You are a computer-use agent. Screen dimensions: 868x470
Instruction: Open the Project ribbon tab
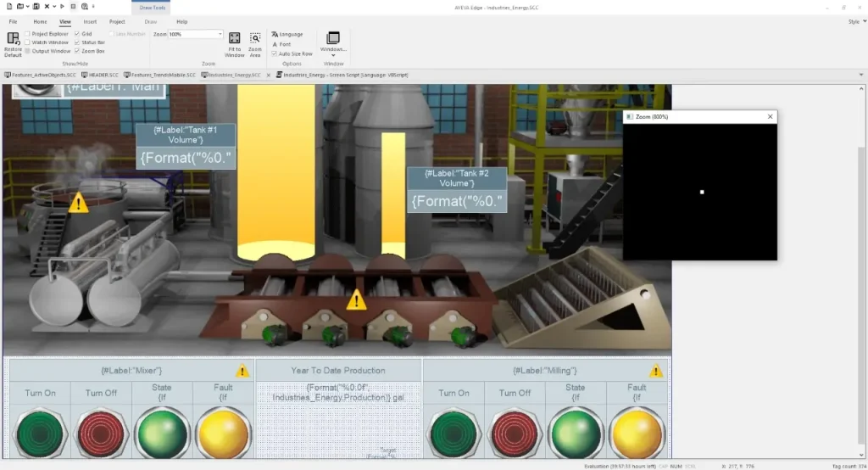(117, 21)
